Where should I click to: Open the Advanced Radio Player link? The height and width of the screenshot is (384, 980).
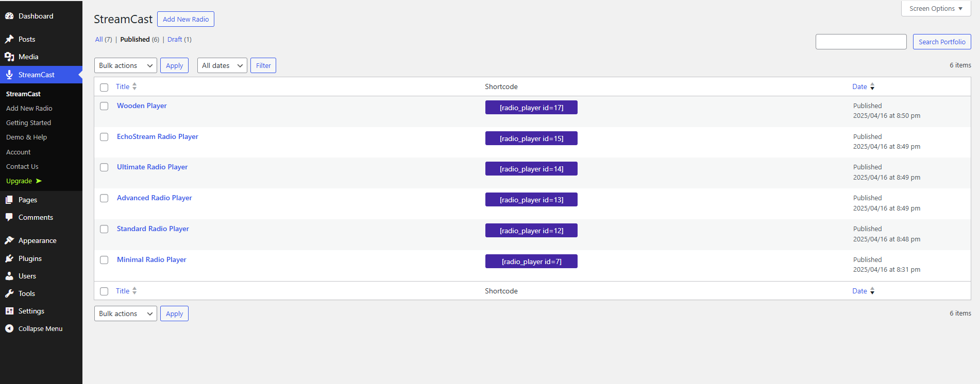154,198
